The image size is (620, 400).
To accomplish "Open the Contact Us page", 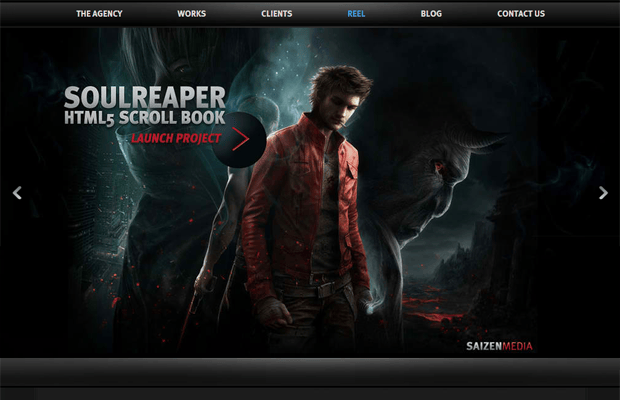I will coord(521,14).
